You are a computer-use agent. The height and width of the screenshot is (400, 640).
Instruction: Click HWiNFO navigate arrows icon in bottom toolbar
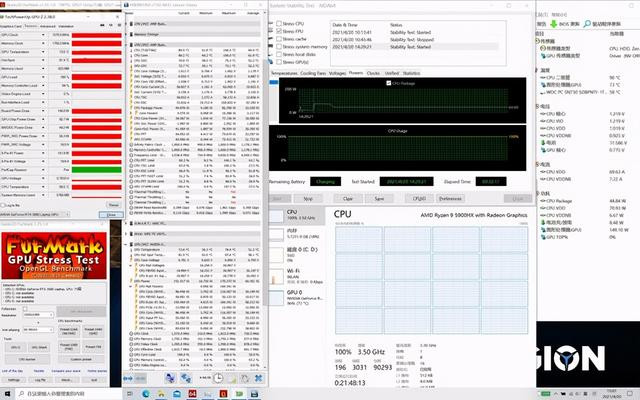pyautogui.click(x=128, y=378)
